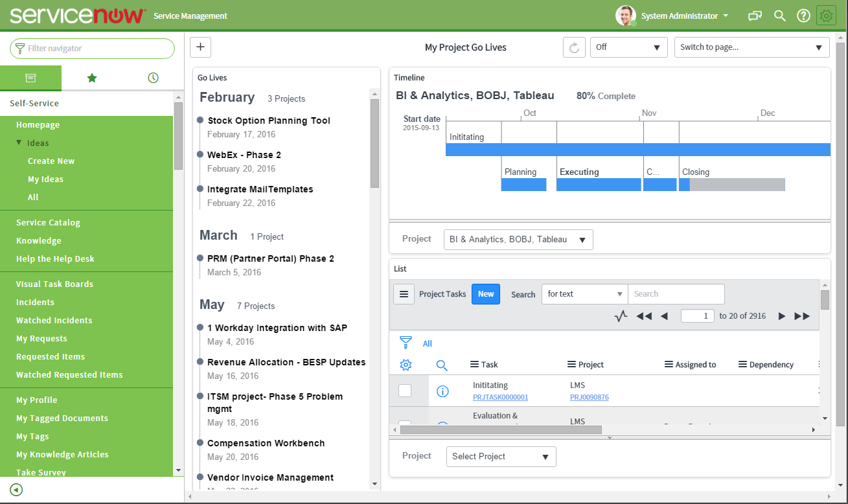This screenshot has width=848, height=504.
Task: Open the Connect chat icon in header
Action: click(754, 15)
